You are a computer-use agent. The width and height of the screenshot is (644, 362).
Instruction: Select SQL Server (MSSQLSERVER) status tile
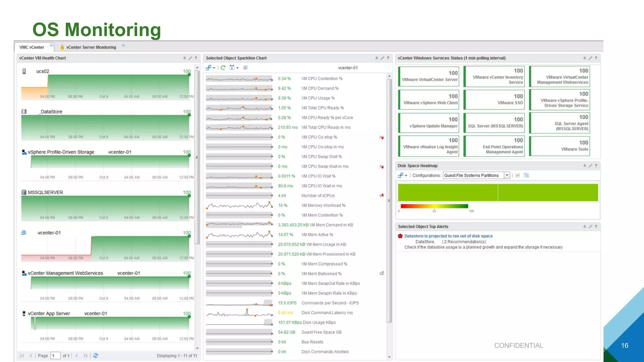point(494,123)
